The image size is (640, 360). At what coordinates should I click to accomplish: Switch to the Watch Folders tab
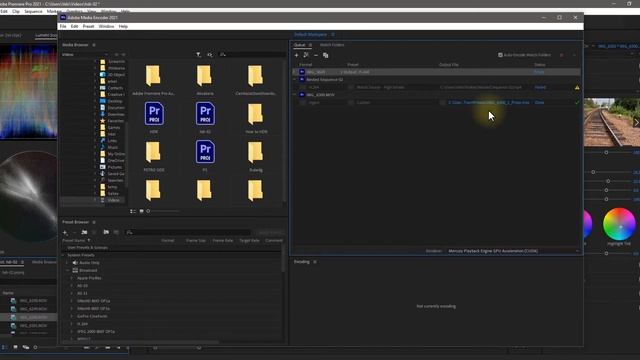tap(332, 45)
